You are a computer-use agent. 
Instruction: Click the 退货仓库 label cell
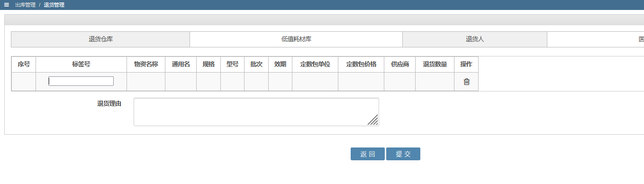100,39
